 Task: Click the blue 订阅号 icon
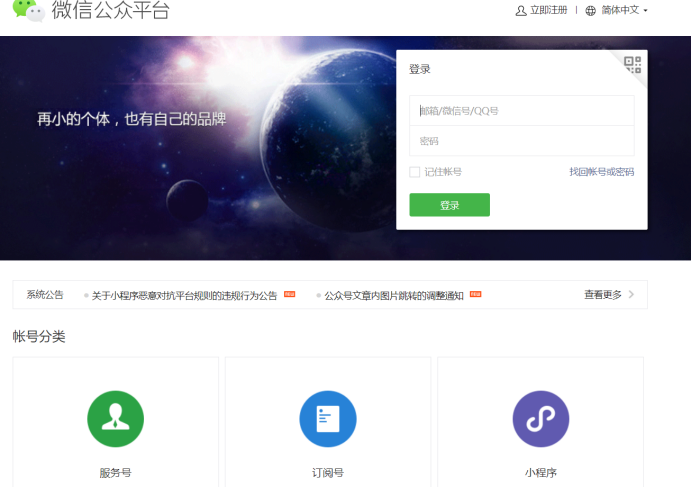point(328,418)
